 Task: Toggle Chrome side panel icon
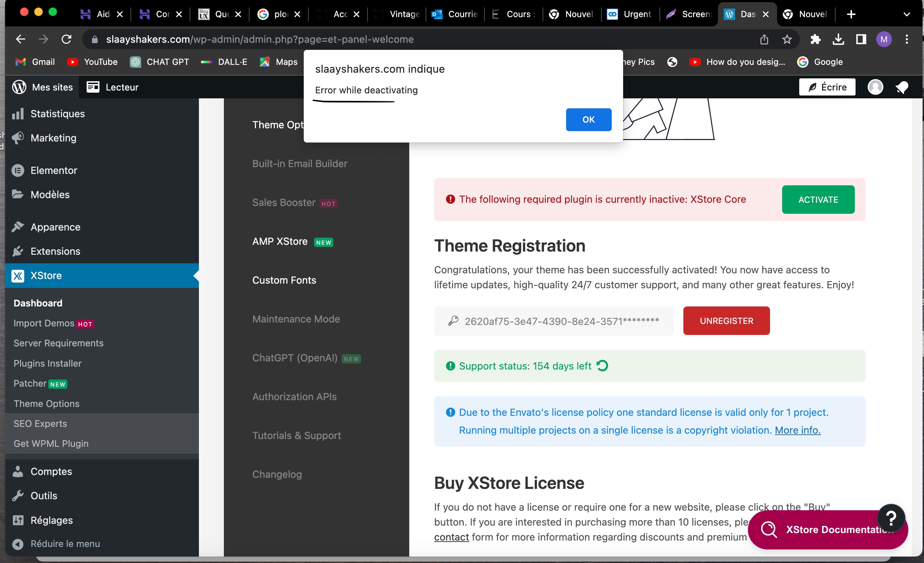point(861,39)
